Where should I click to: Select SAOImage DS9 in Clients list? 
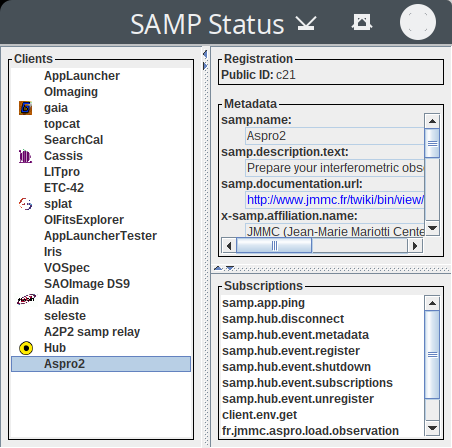101,284
